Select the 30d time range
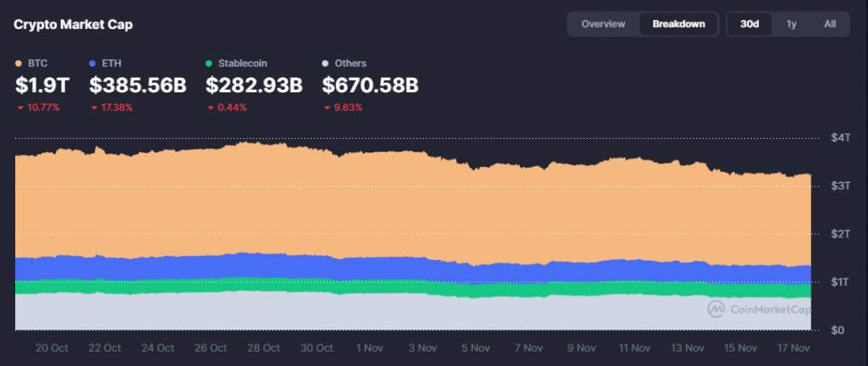Image resolution: width=868 pixels, height=366 pixels. [749, 24]
